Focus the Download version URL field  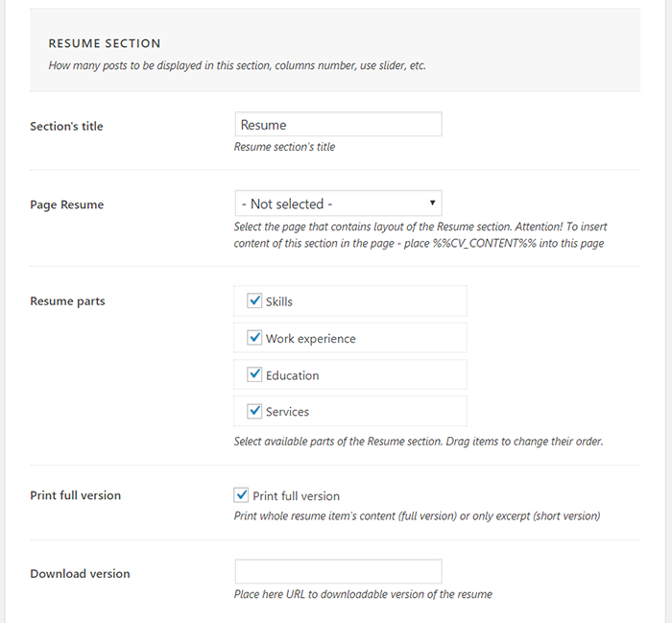(338, 571)
